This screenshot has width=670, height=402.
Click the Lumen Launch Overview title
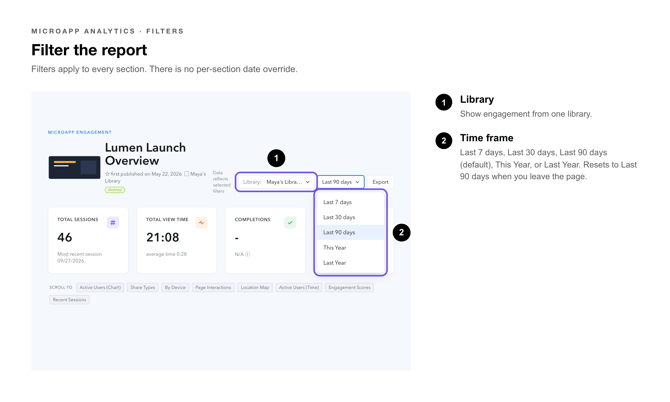click(145, 154)
